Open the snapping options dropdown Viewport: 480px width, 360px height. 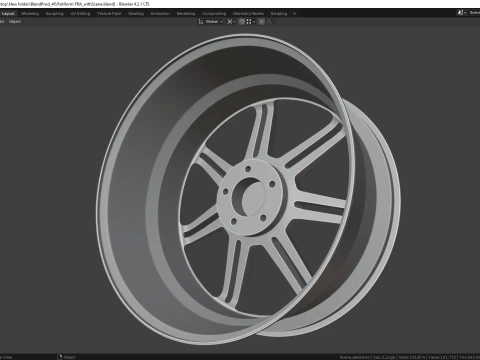(x=251, y=22)
